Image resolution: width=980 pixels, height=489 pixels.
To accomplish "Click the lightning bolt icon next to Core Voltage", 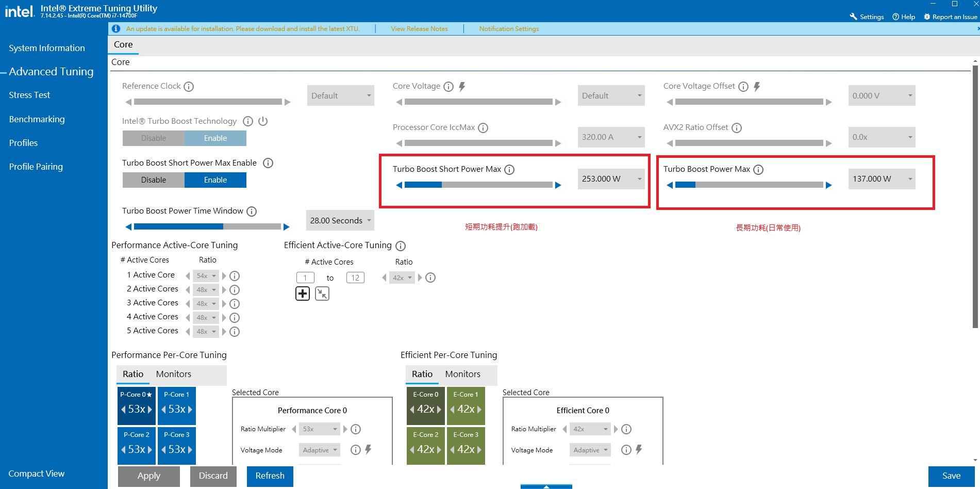I will [462, 87].
